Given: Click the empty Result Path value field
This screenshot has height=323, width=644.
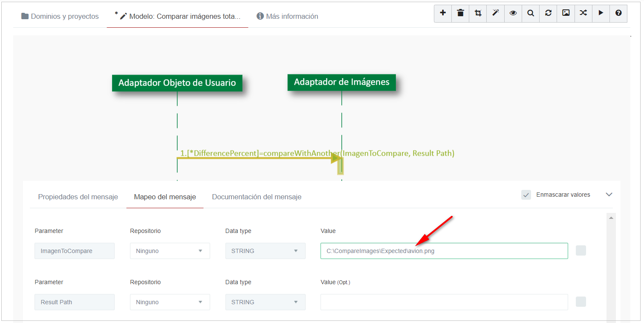Looking at the screenshot, I should 444,302.
